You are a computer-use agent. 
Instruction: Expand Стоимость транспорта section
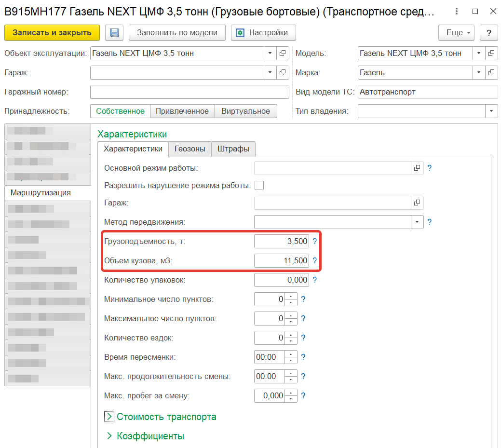pos(109,417)
